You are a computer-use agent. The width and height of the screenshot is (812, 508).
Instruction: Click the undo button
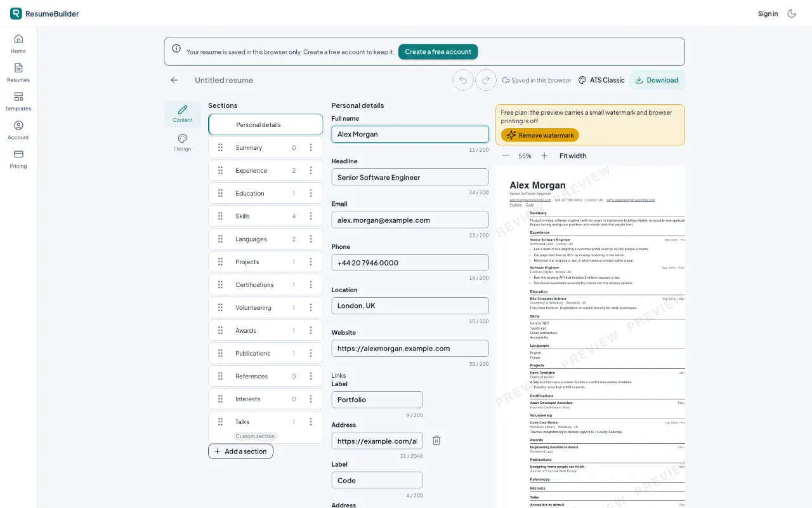(463, 80)
